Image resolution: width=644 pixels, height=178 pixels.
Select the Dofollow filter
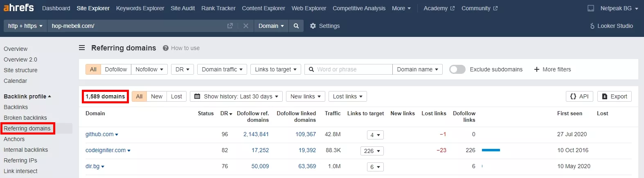(x=116, y=69)
